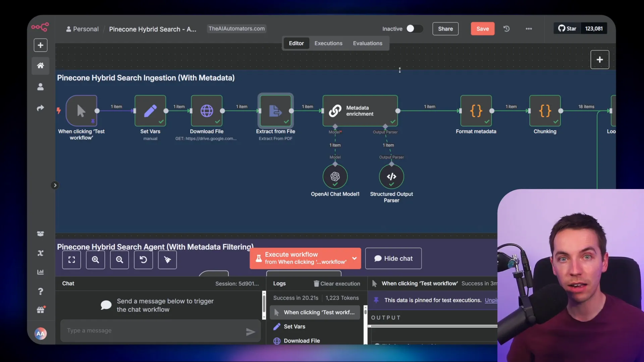
Task: Click the Hide chat button
Action: pos(393,258)
